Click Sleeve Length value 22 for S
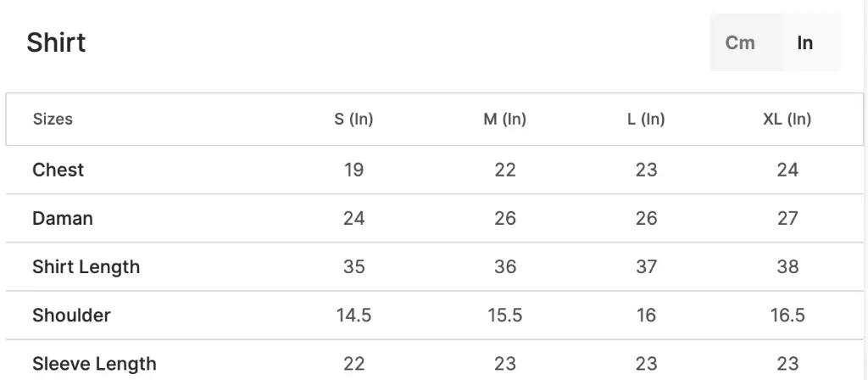The width and height of the screenshot is (868, 380). click(x=353, y=364)
